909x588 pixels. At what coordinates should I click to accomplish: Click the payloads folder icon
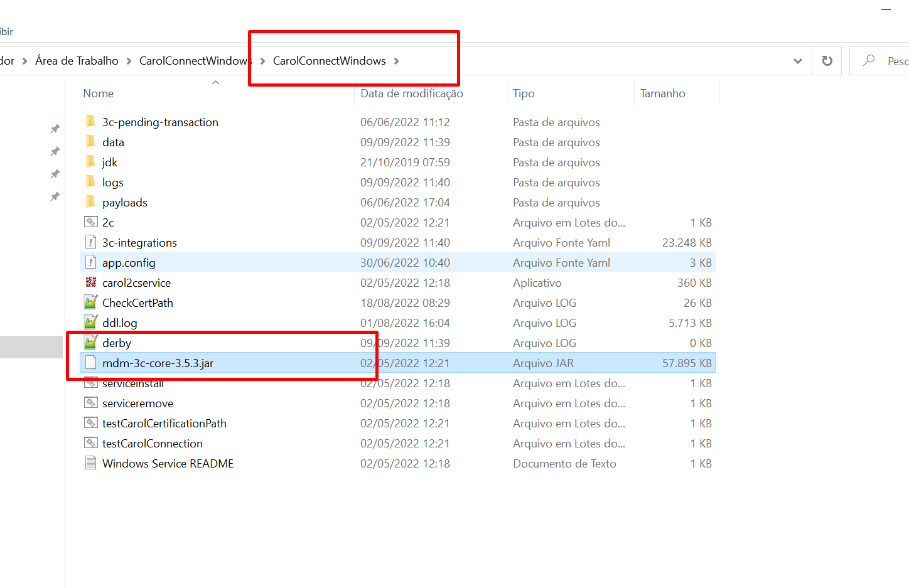tap(91, 201)
